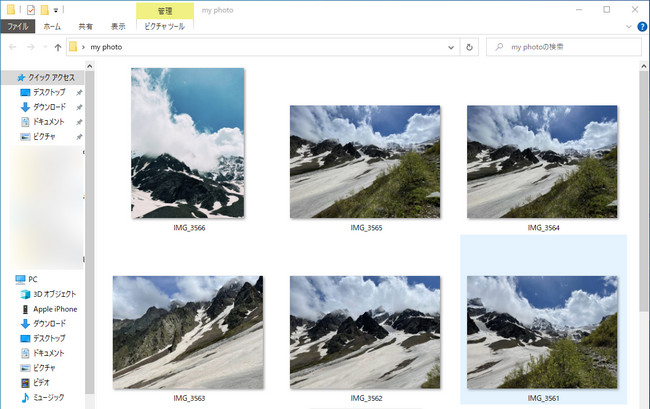Click the address bar path my photo

coord(106,47)
